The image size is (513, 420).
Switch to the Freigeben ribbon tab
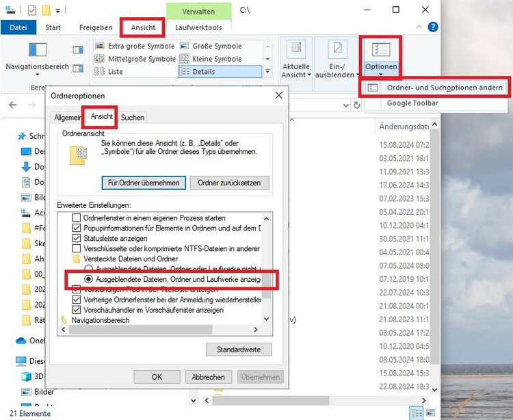coord(96,27)
